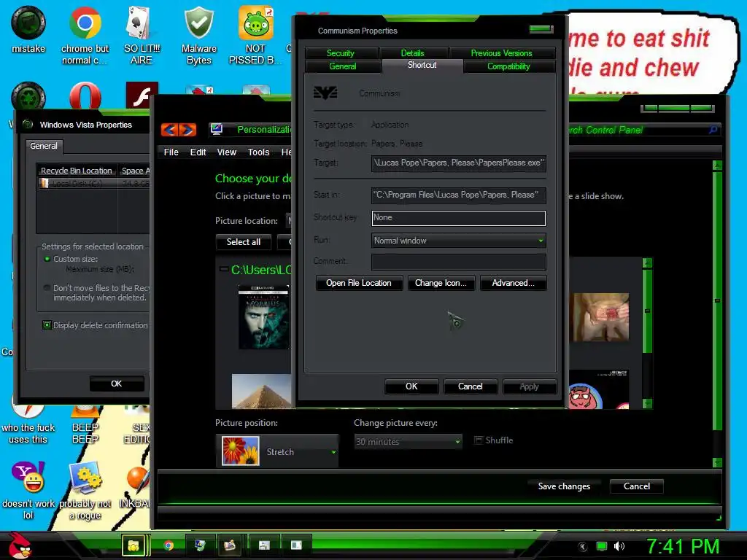
Task: Switch to the Compatibility tab
Action: [x=508, y=66]
